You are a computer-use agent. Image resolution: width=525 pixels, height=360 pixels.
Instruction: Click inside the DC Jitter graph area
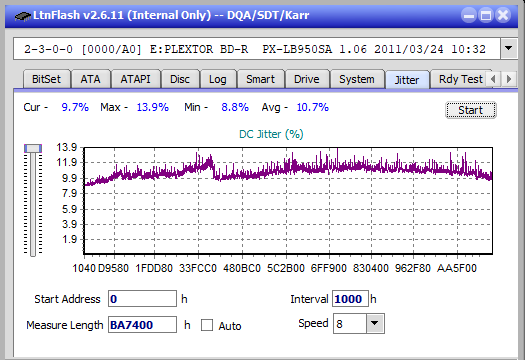point(288,200)
